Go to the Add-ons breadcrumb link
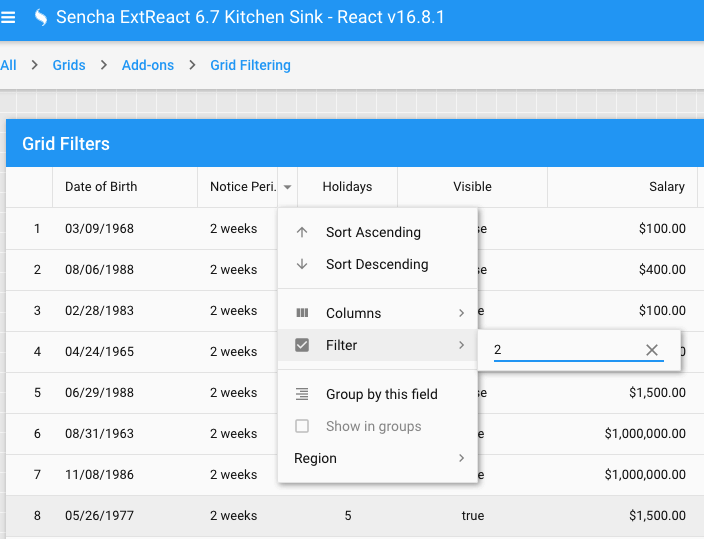704x539 pixels. (148, 65)
